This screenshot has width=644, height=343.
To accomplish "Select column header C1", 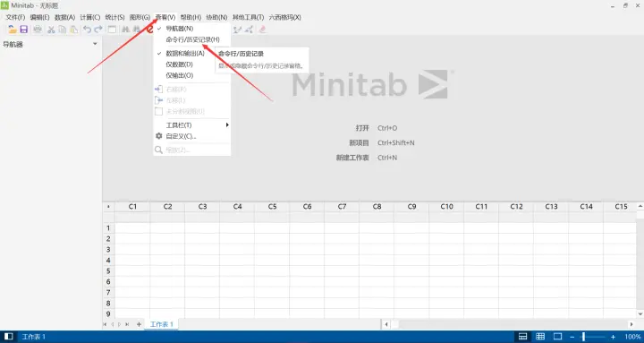I will (x=132, y=207).
